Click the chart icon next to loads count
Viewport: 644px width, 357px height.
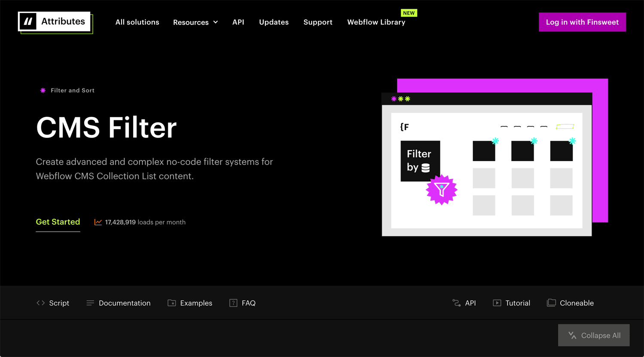(x=98, y=222)
